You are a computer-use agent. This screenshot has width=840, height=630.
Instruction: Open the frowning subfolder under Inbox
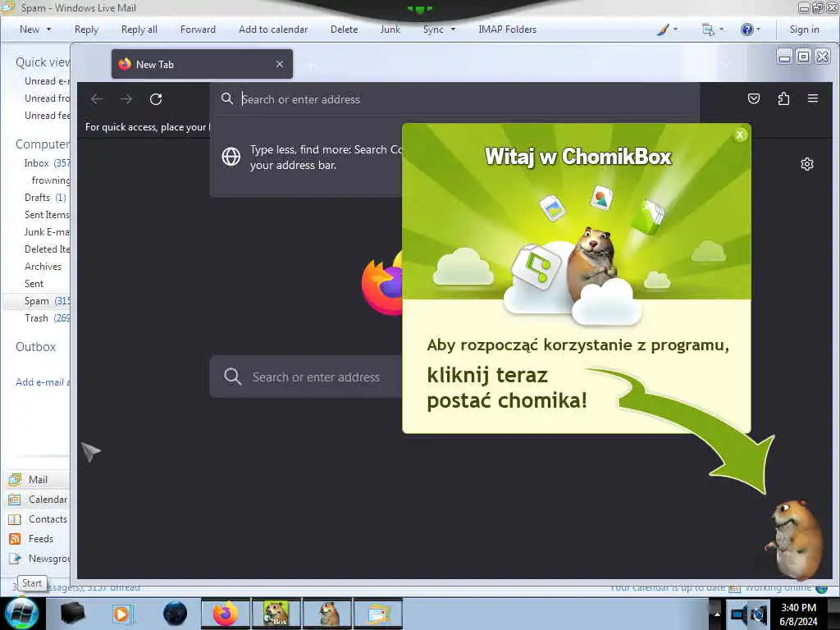pyautogui.click(x=50, y=180)
